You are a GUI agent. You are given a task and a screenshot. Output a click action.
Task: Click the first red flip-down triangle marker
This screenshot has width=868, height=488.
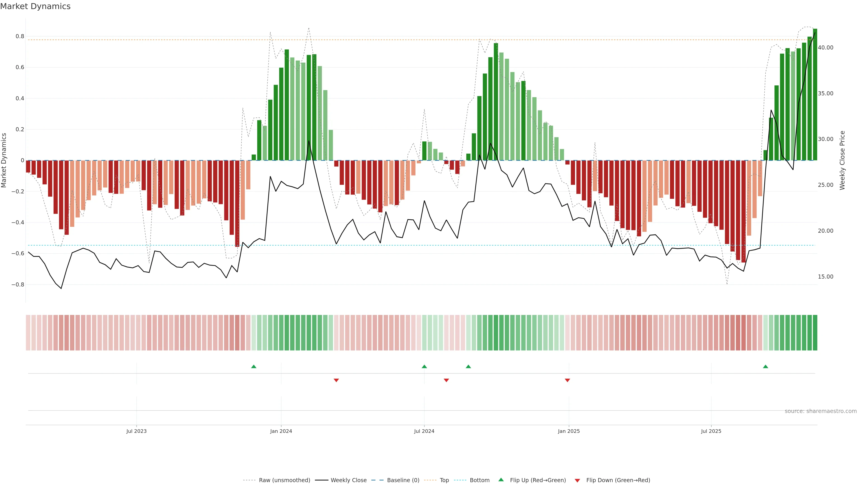336,380
